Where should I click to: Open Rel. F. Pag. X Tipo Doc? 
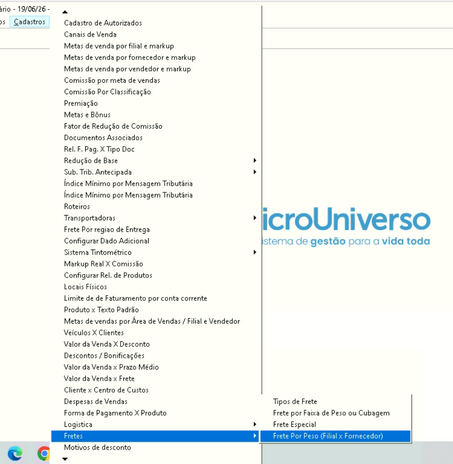pos(155,149)
